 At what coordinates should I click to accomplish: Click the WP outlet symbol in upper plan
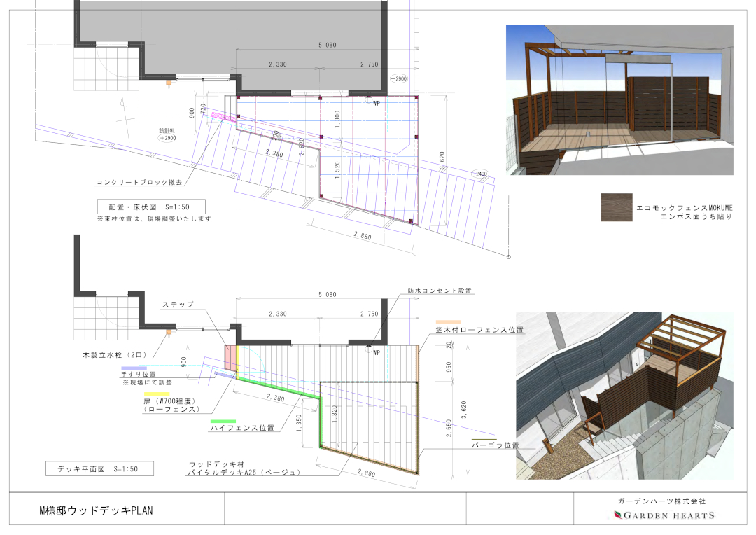tap(369, 99)
